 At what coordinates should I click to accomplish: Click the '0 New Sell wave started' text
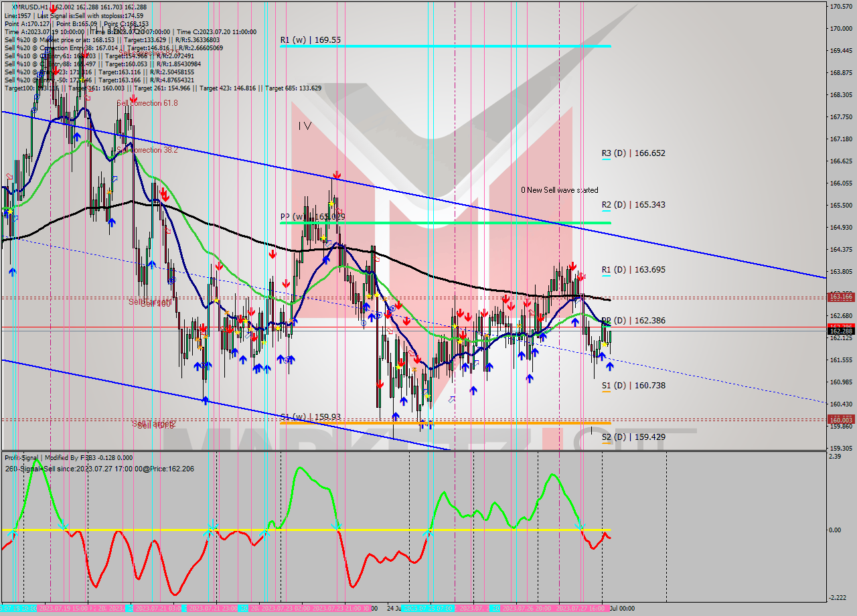click(560, 190)
